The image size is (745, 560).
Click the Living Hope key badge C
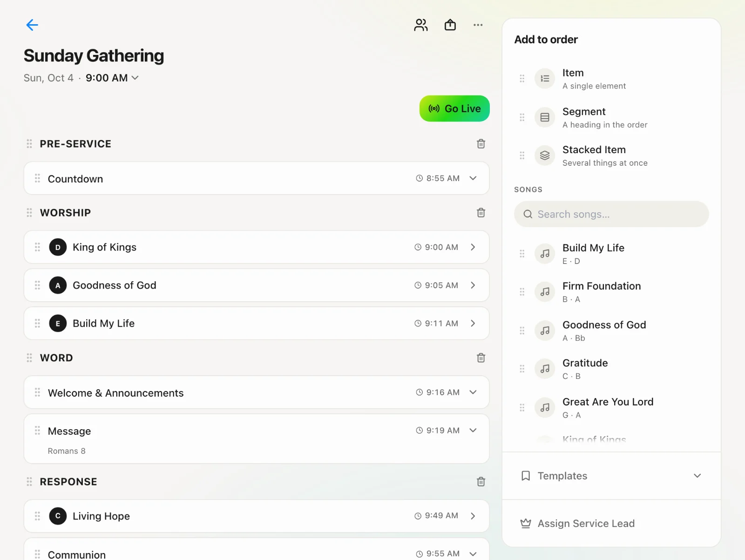58,516
